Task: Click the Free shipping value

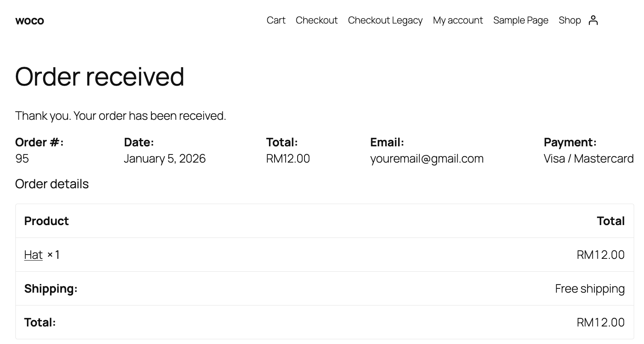Action: coord(590,289)
